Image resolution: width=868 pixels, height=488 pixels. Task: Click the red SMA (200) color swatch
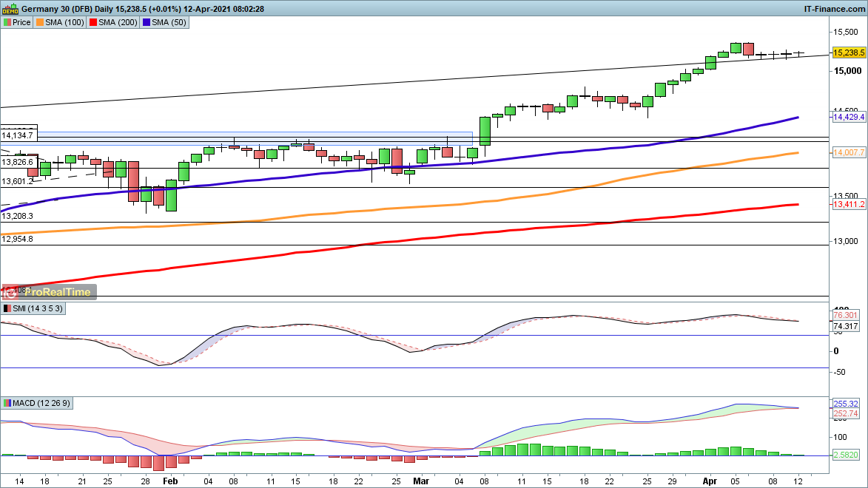tap(93, 22)
